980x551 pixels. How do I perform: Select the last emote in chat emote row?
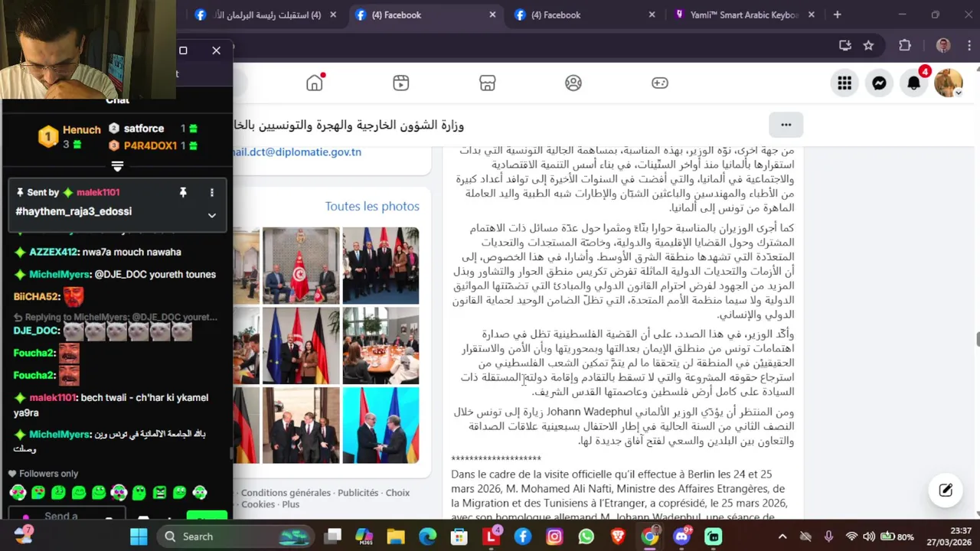200,492
